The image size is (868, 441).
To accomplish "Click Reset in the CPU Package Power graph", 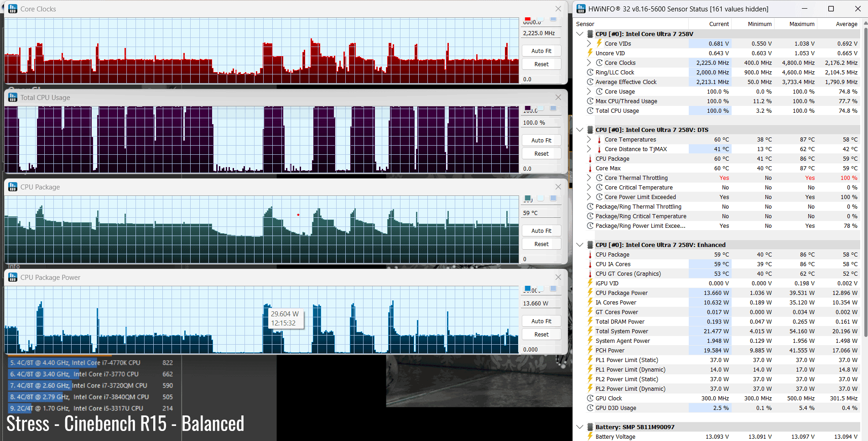I will [541, 334].
